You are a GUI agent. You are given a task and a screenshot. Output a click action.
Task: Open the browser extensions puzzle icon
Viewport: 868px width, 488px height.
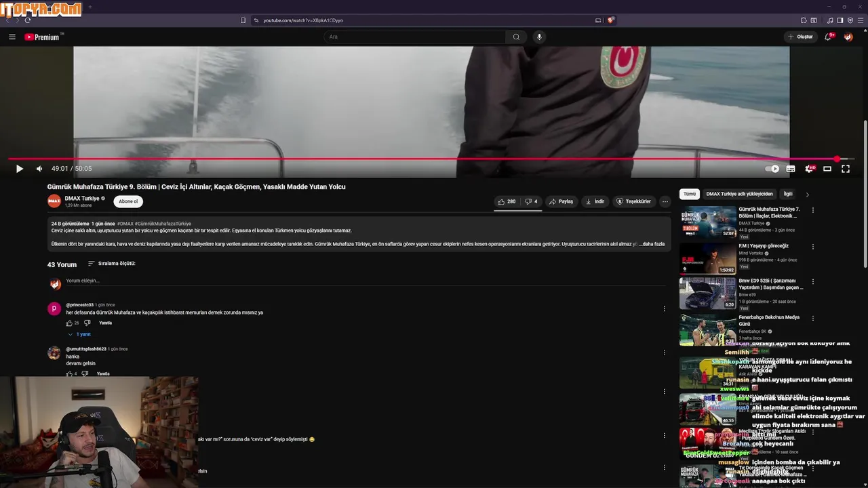pos(804,20)
